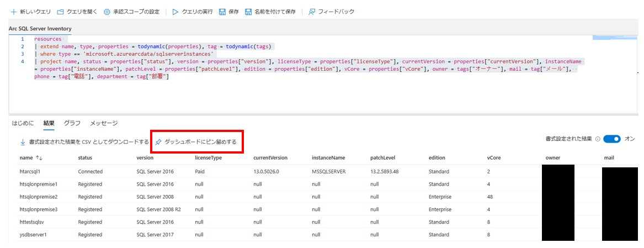Open 承認スコープの設定

pos(131,12)
